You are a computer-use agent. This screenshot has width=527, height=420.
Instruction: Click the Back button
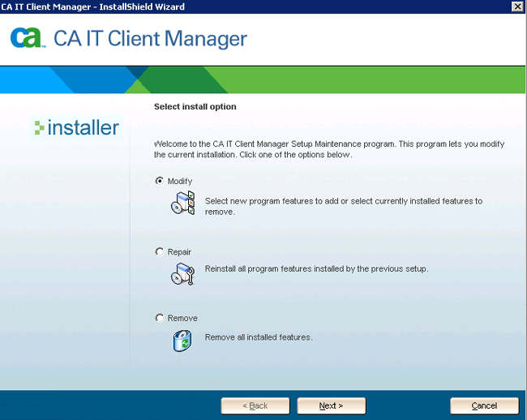coord(255,406)
